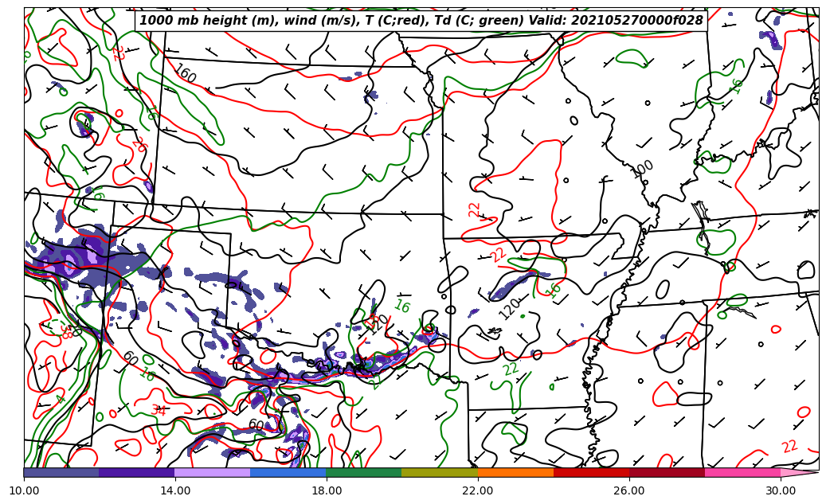Click the 10.00 colorbar tick label
Image resolution: width=826 pixels, height=504 pixels.
pyautogui.click(x=24, y=490)
